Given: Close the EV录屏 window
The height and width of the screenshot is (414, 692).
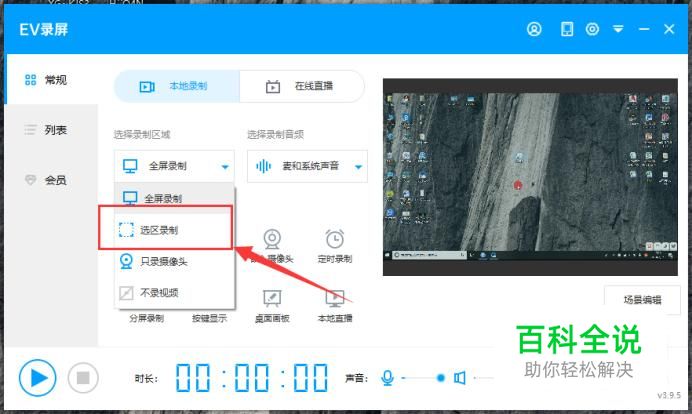Looking at the screenshot, I should 669,29.
